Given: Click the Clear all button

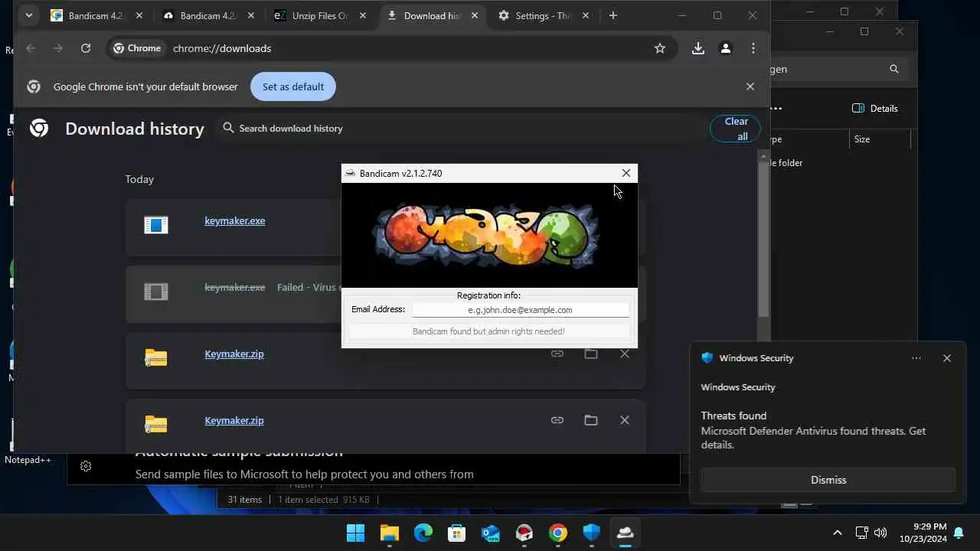Looking at the screenshot, I should (x=737, y=129).
